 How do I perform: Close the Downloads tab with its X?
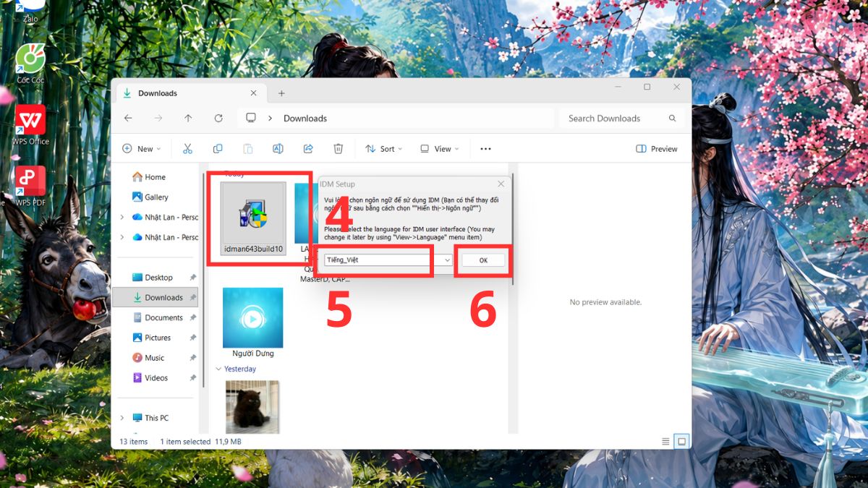pyautogui.click(x=253, y=93)
